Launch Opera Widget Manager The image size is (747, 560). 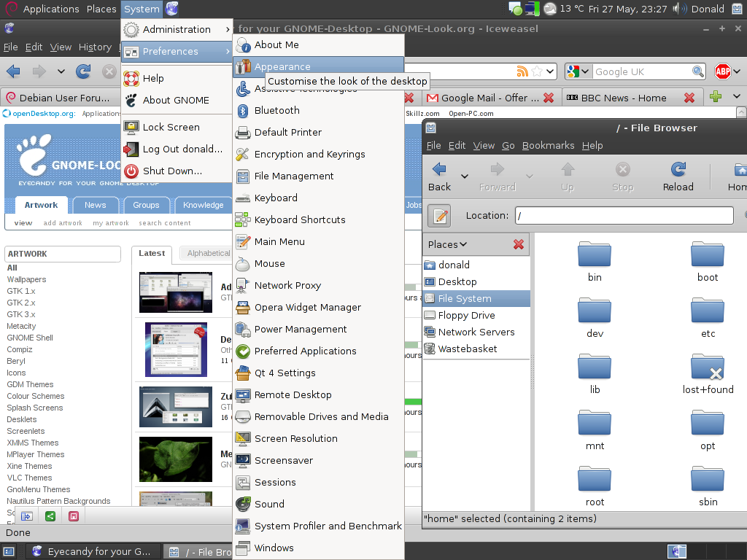318,308
